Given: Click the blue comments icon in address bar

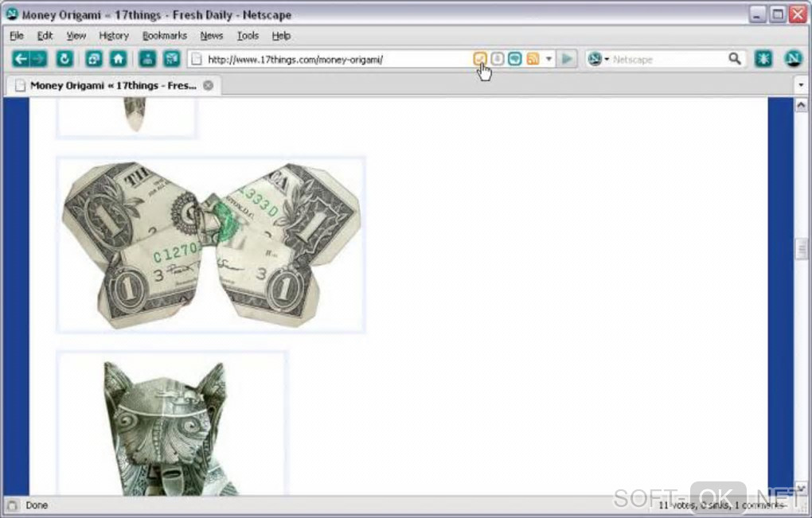Looking at the screenshot, I should point(515,58).
